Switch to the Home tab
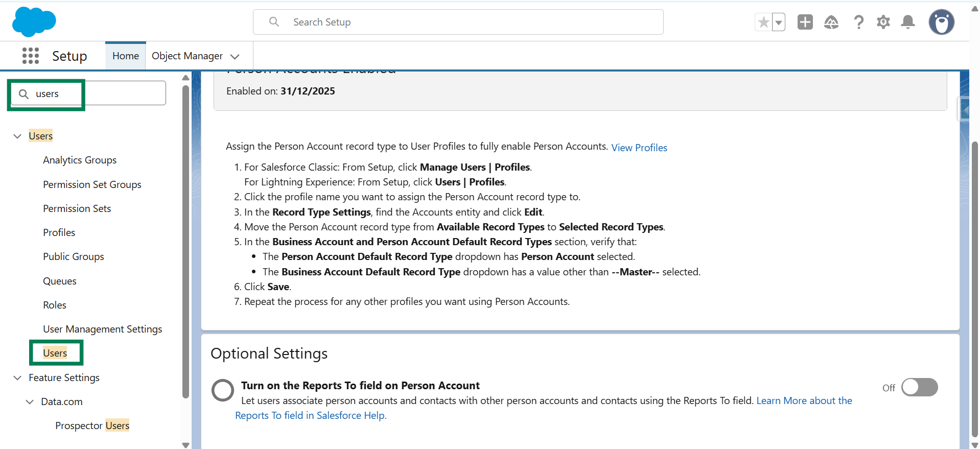 tap(126, 56)
